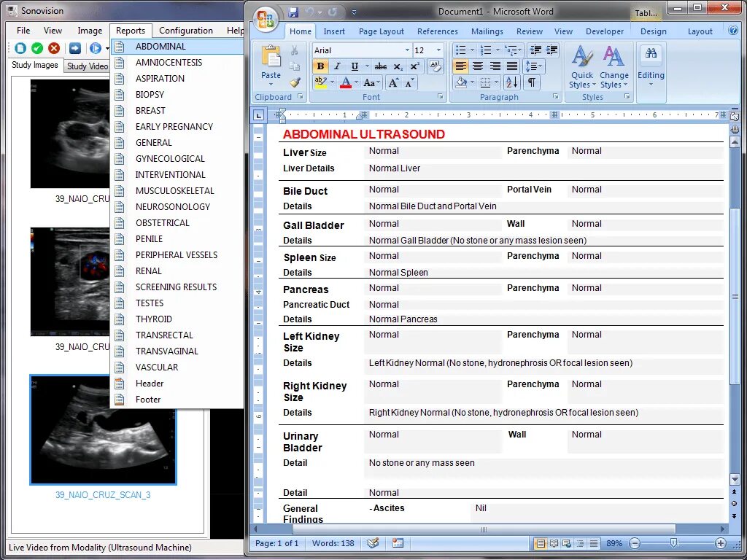Open the Numbering dropdown arrow
The image size is (747, 560).
click(x=498, y=50)
